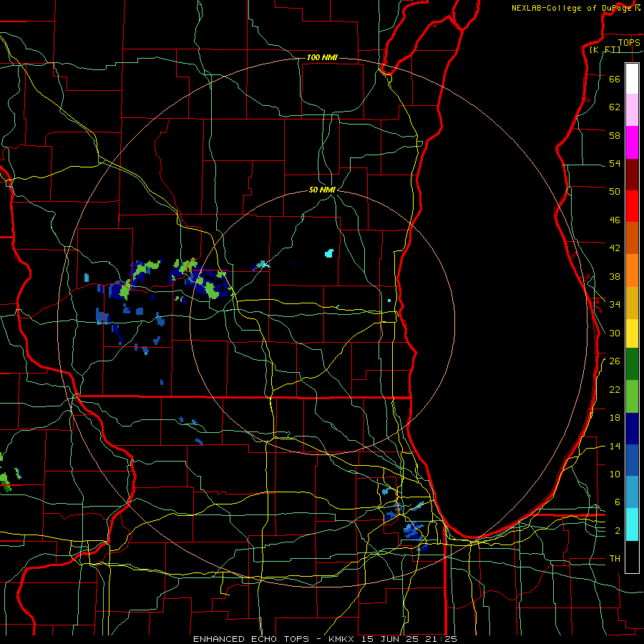Image resolution: width=644 pixels, height=644 pixels.
Task: Click the black TH legend swatch
Action: pyautogui.click(x=632, y=557)
